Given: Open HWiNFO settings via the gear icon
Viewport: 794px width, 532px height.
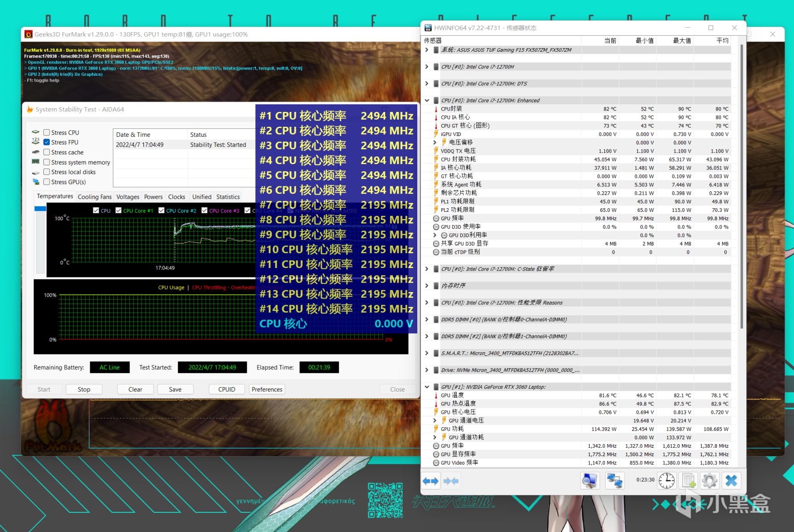Looking at the screenshot, I should coord(710,481).
